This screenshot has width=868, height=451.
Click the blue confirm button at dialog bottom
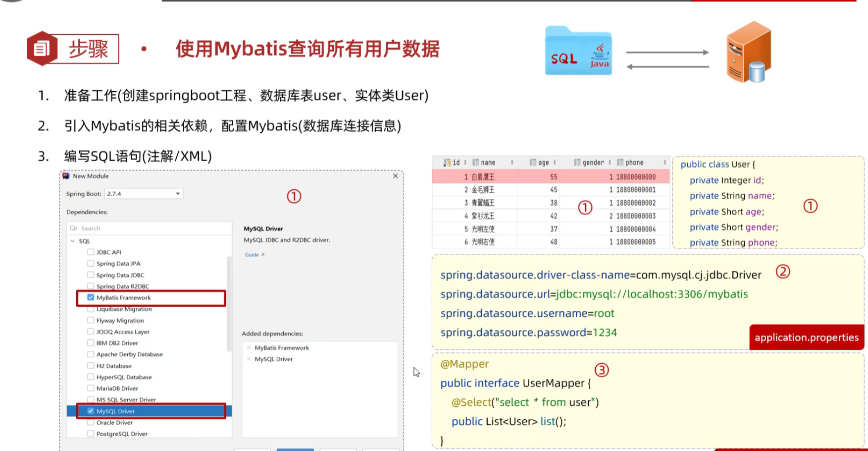coord(295,450)
